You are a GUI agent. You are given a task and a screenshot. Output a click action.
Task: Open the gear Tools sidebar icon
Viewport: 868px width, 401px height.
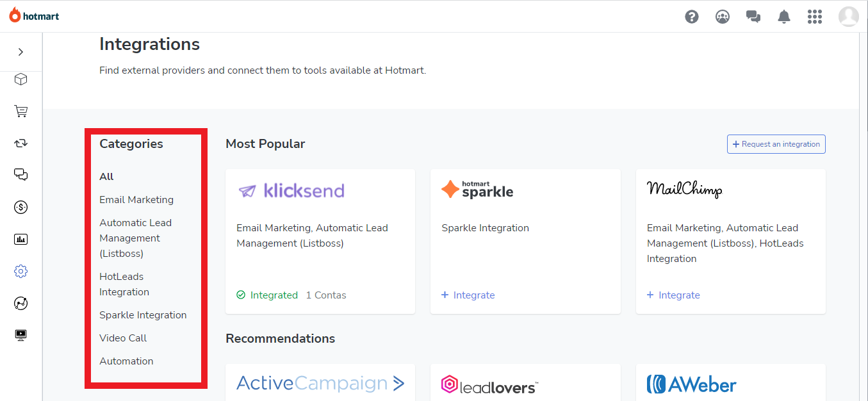pyautogui.click(x=21, y=271)
